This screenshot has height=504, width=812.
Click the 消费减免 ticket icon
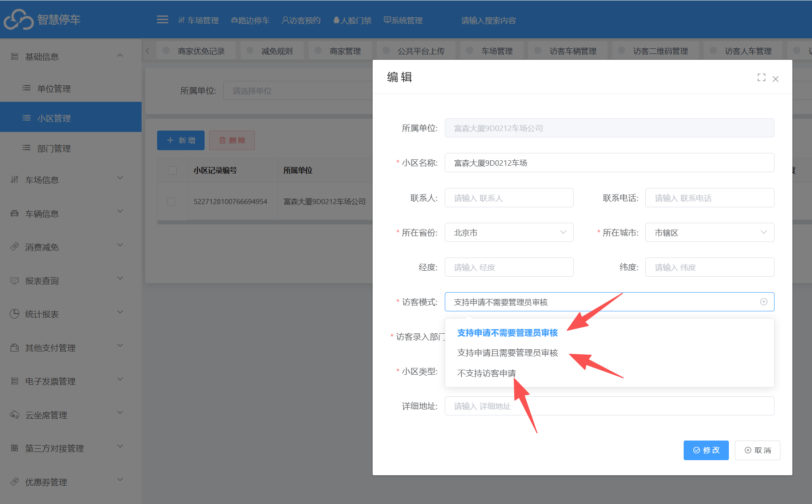pyautogui.click(x=15, y=247)
